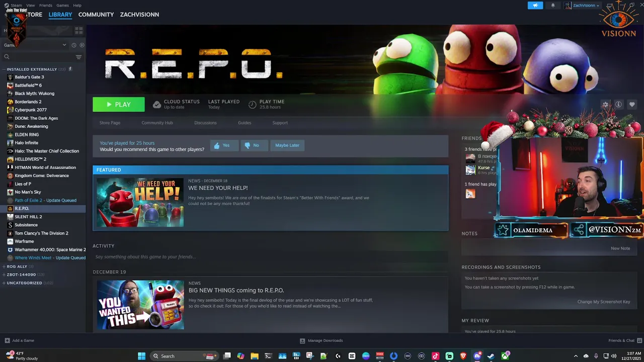Select HELLDIVERS 2 in library list
This screenshot has height=362, width=644.
43,159
